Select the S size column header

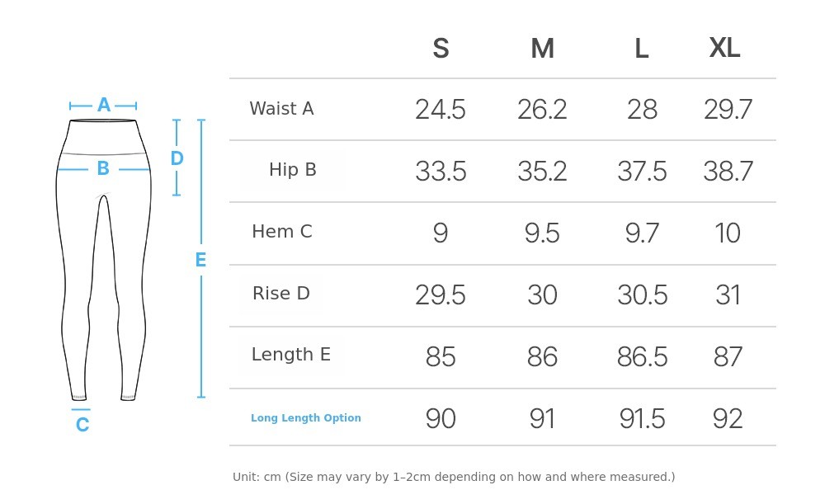441,49
